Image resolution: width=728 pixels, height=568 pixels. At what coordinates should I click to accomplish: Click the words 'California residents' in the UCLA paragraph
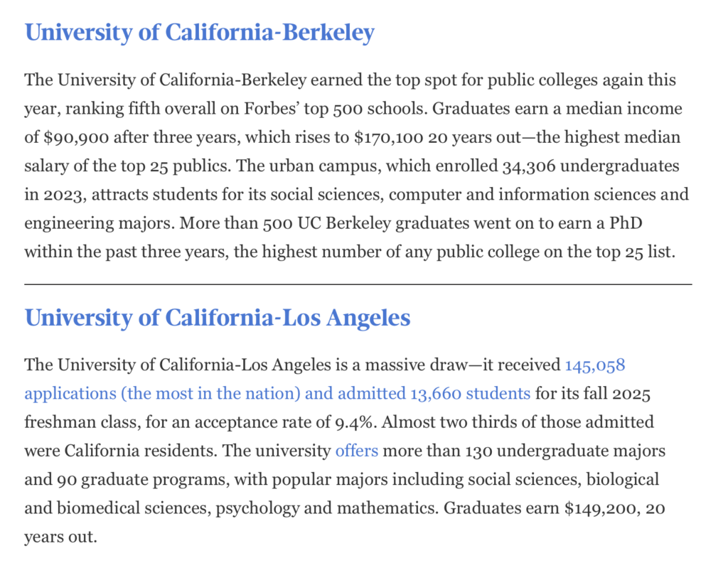coord(141,451)
